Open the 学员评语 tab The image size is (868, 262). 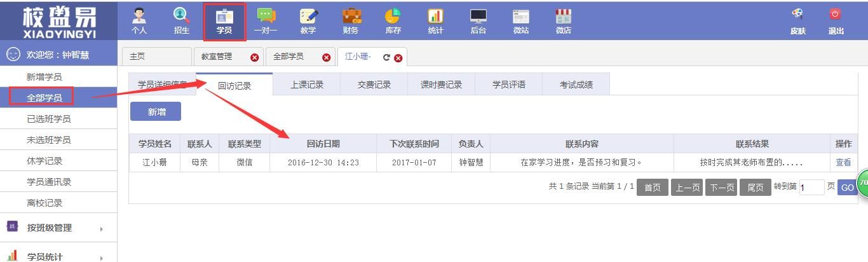(509, 85)
